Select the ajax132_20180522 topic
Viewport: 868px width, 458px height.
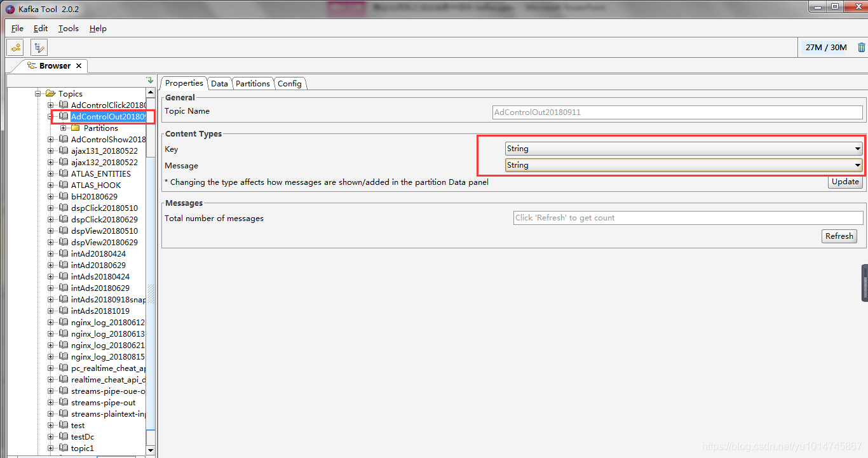coord(104,162)
